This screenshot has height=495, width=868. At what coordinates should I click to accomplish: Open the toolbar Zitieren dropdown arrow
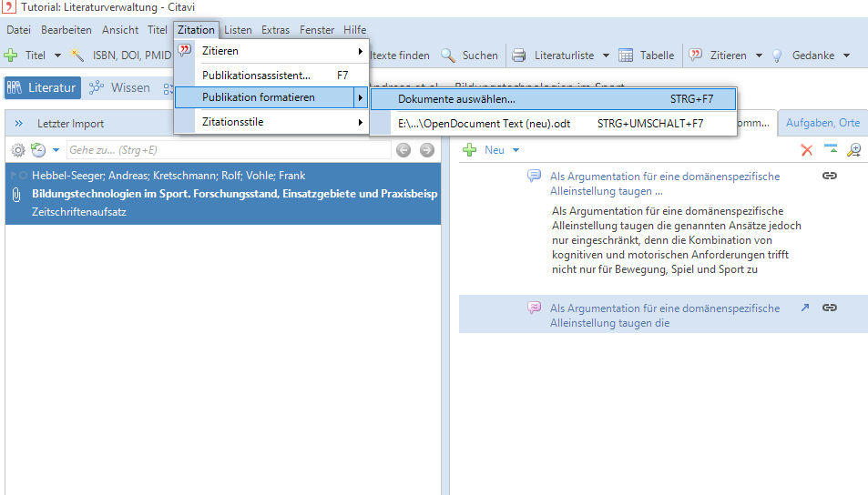point(759,56)
